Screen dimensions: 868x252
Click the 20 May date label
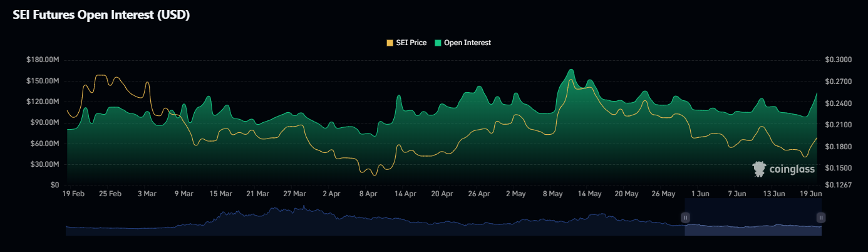[626, 194]
